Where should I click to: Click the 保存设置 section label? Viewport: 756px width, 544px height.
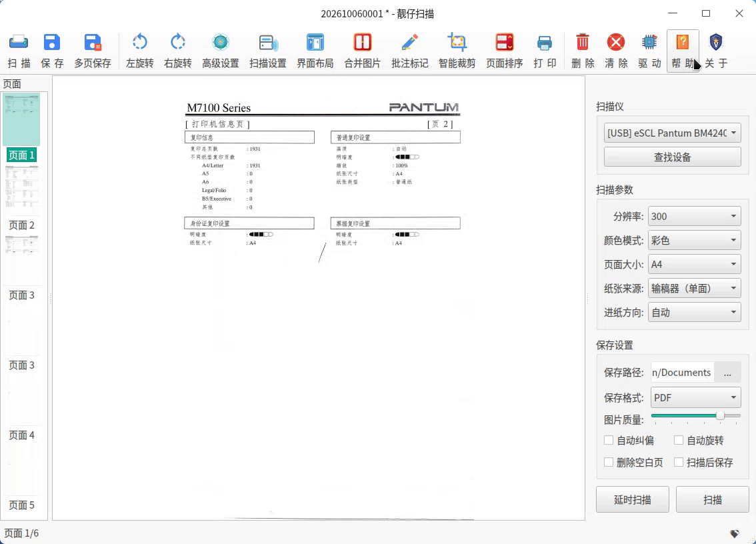coord(615,345)
